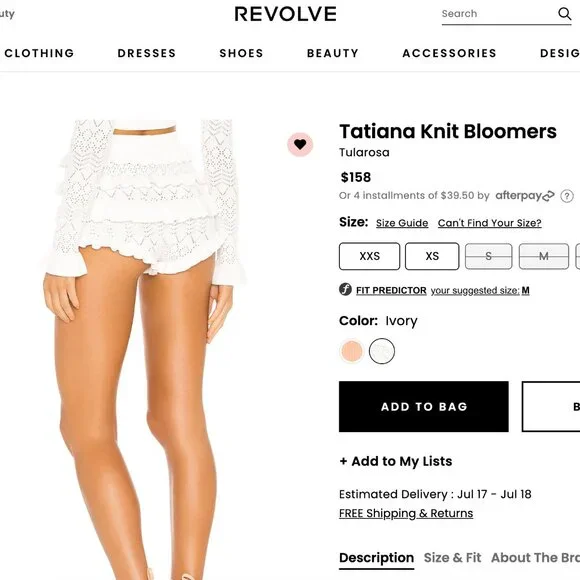Toggle the heart favorite icon

pyautogui.click(x=300, y=144)
